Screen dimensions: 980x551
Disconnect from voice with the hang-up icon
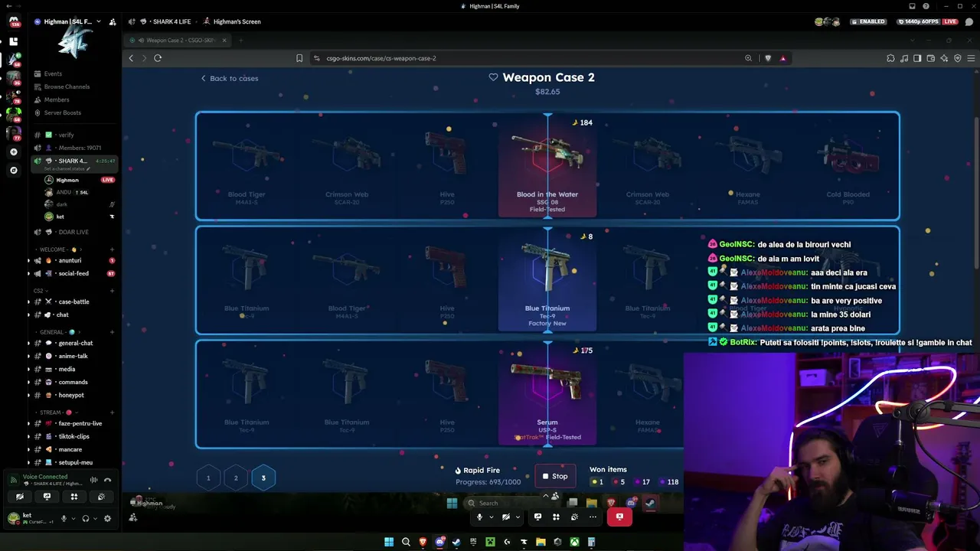coord(107,480)
